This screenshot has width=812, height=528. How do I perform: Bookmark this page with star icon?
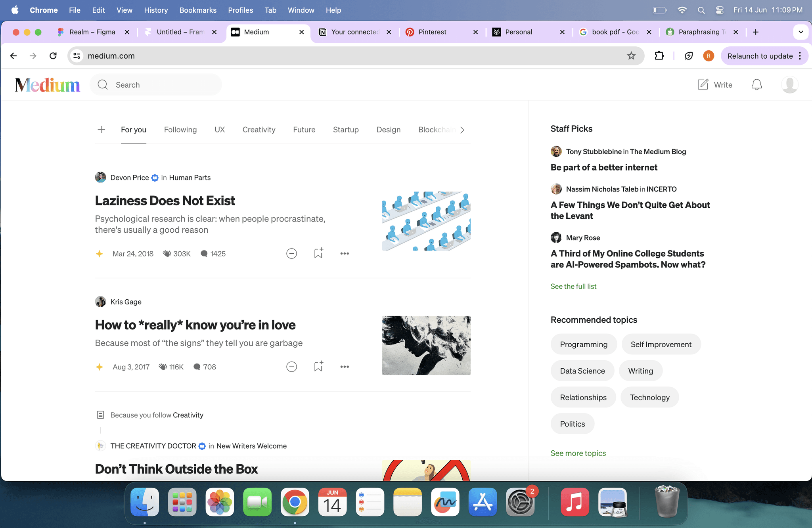(x=631, y=56)
